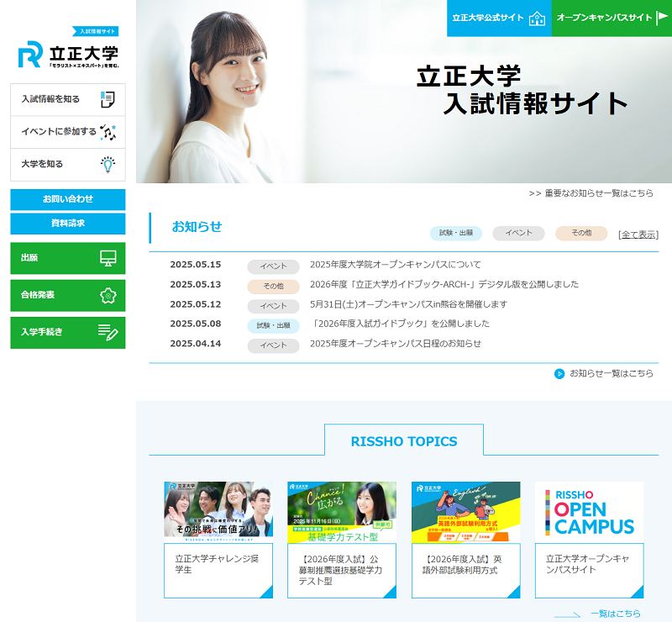Click the arrow icon beside 一覧はこちら

567,614
